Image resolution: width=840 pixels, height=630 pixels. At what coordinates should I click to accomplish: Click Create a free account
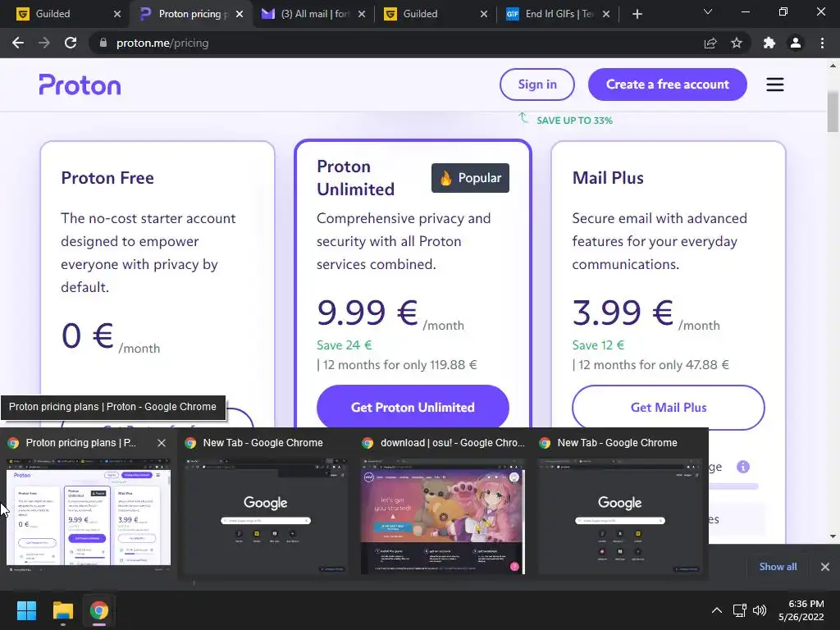coord(667,84)
